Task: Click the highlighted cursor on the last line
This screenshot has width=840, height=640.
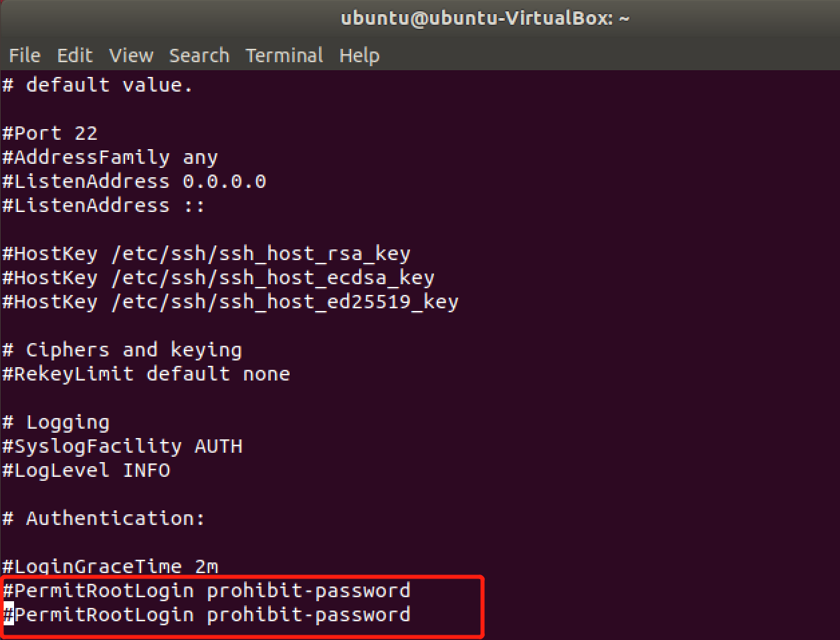Action: point(9,614)
